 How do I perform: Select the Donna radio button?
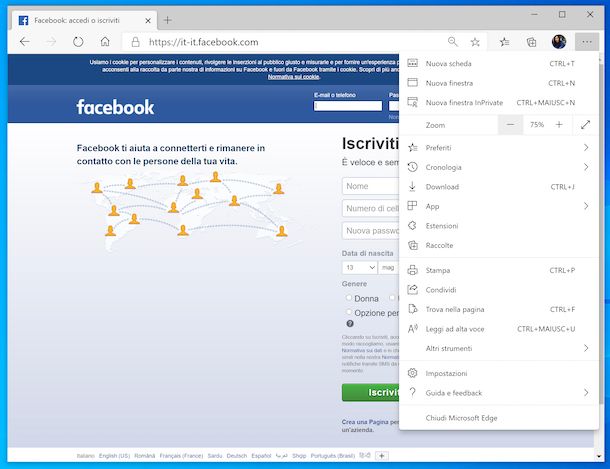click(349, 298)
